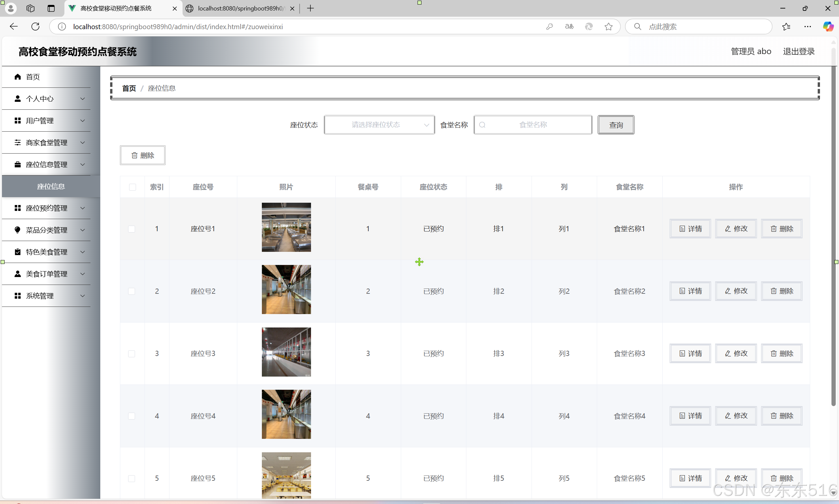Tick the checkbox for 座位号3 row
This screenshot has height=504, width=839.
(x=131, y=354)
